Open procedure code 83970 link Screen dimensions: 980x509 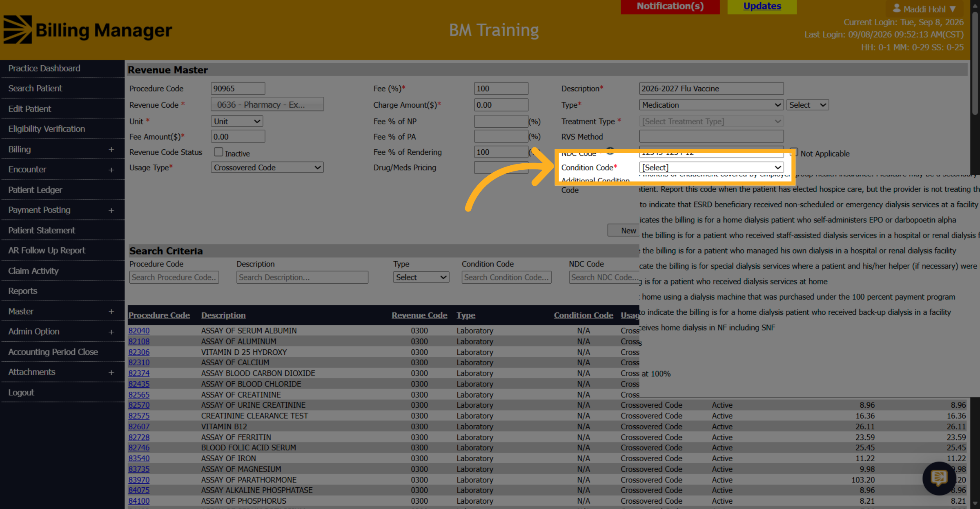[139, 480]
